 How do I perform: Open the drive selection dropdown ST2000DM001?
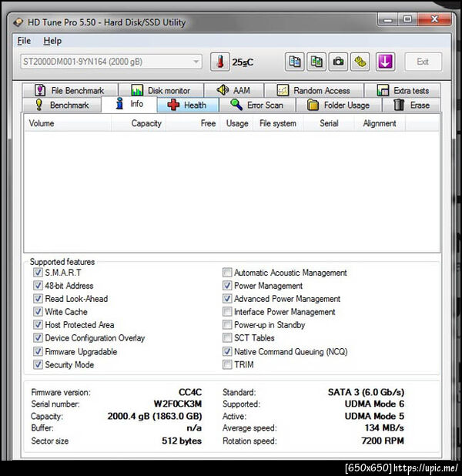click(111, 62)
